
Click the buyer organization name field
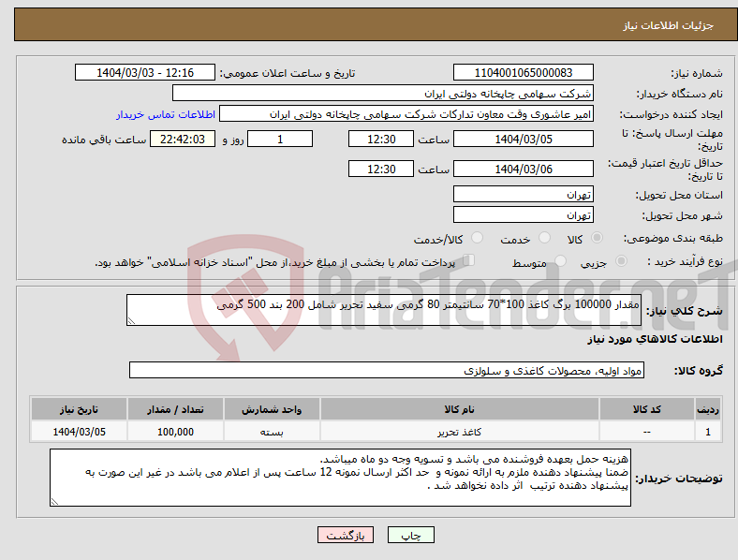[383, 93]
